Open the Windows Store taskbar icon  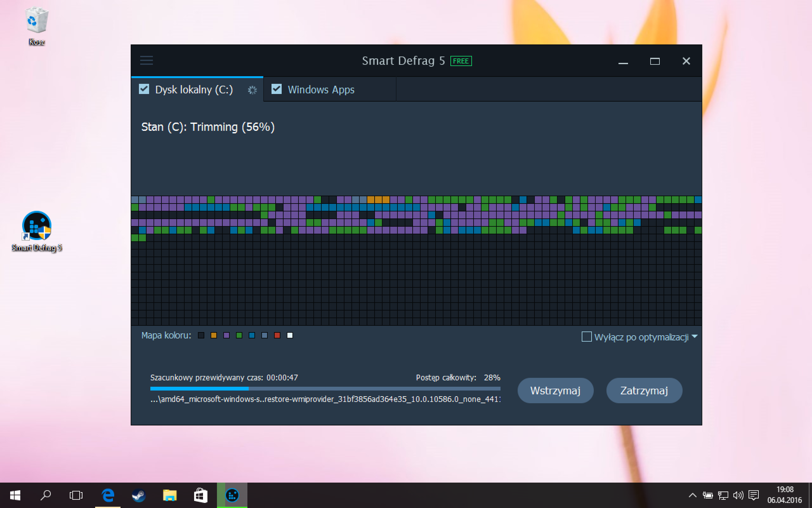pos(201,495)
